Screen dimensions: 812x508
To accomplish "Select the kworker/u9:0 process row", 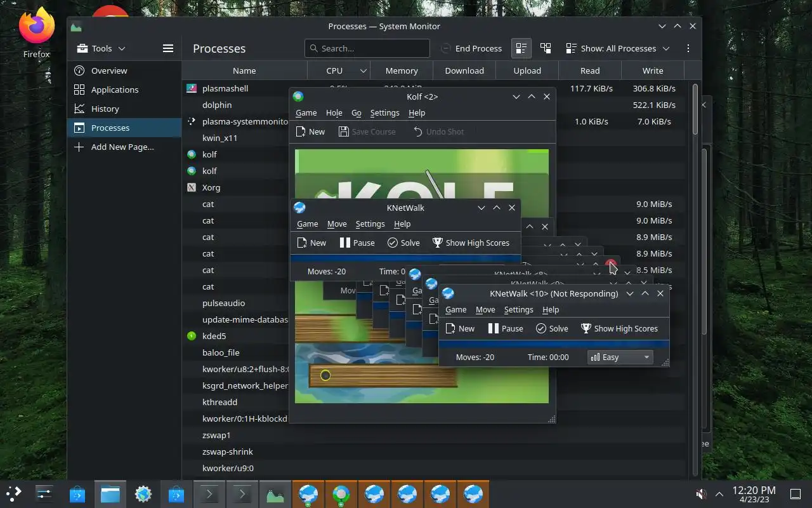I will [435, 468].
